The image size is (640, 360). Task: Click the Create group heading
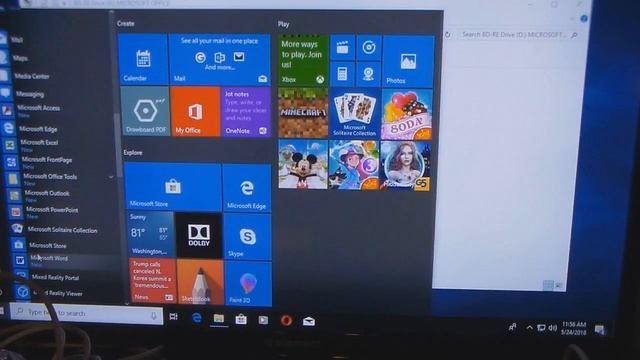tap(125, 23)
